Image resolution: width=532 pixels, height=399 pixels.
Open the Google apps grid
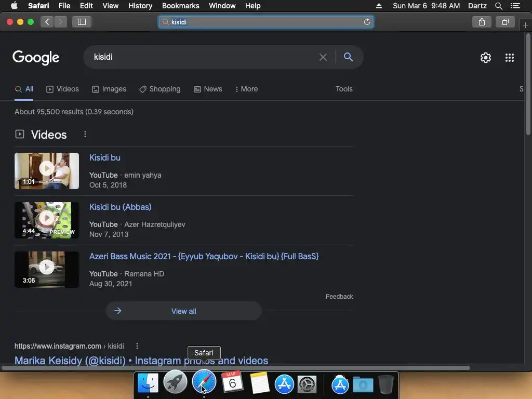(510, 58)
